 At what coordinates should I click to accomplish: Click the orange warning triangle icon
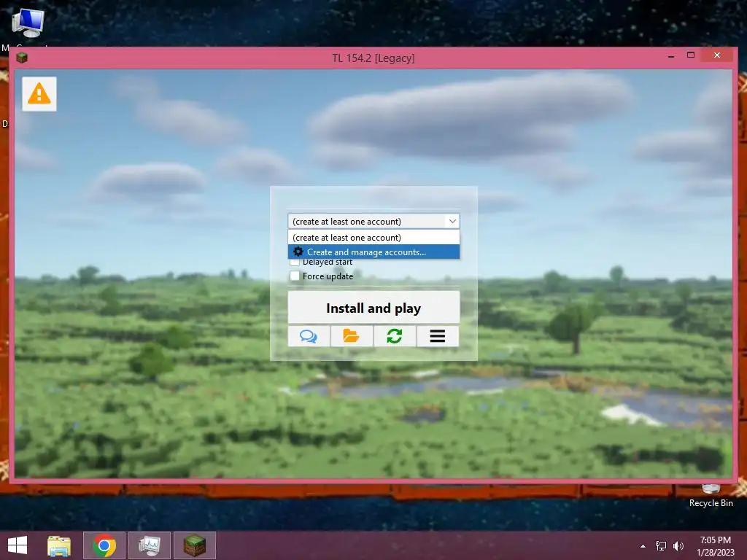(x=39, y=94)
